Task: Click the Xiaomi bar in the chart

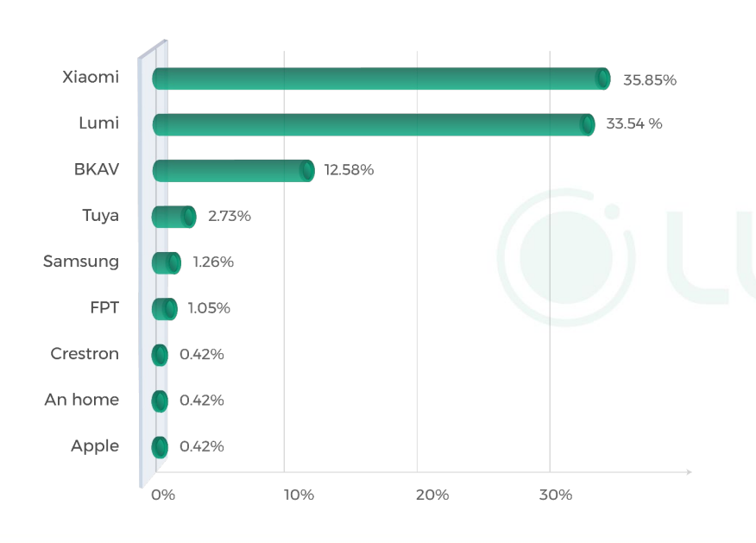Action: click(x=380, y=79)
